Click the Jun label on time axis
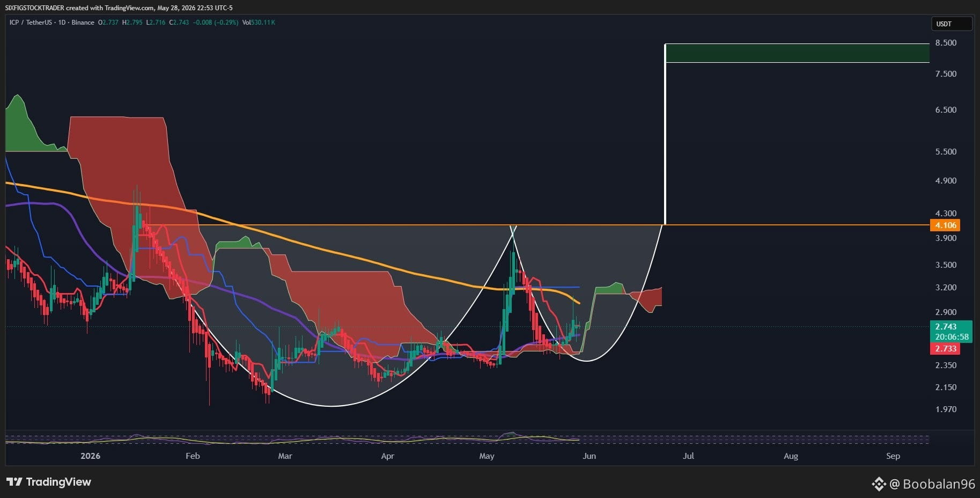This screenshot has height=498, width=980. click(589, 456)
